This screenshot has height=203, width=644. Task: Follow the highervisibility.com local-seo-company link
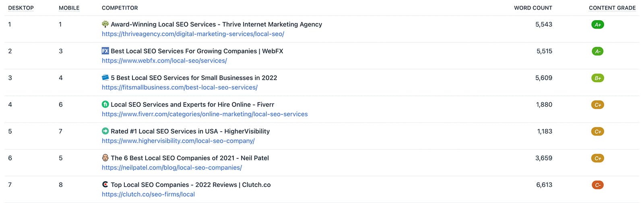coord(178,141)
